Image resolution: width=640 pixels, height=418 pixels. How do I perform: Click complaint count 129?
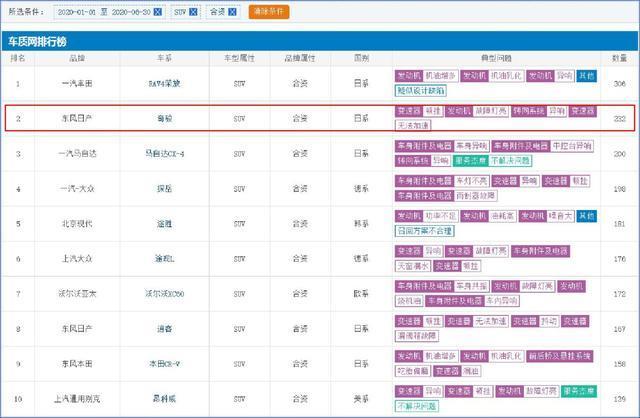619,399
